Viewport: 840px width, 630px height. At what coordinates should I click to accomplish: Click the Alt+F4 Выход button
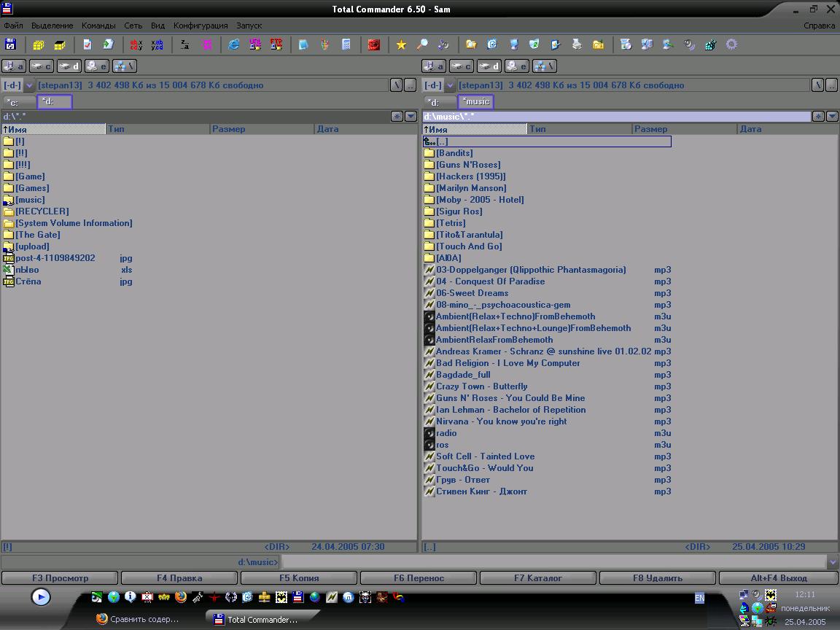pyautogui.click(x=779, y=578)
